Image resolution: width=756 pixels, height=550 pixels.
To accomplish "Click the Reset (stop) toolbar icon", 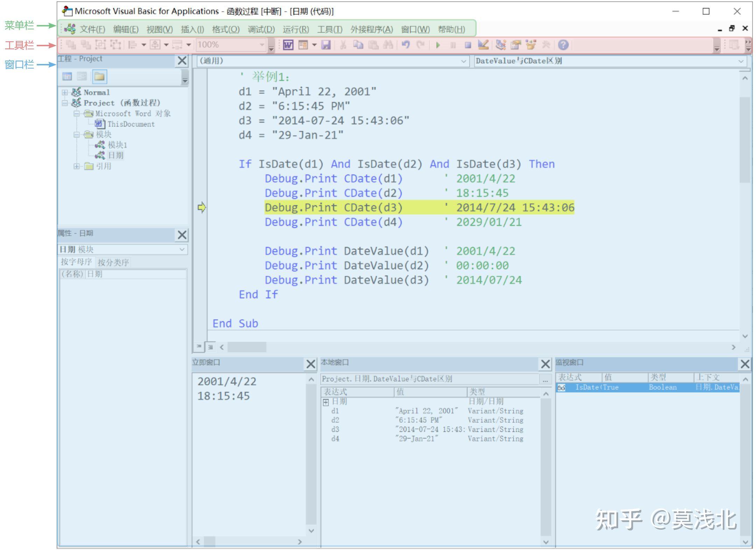I will click(468, 45).
